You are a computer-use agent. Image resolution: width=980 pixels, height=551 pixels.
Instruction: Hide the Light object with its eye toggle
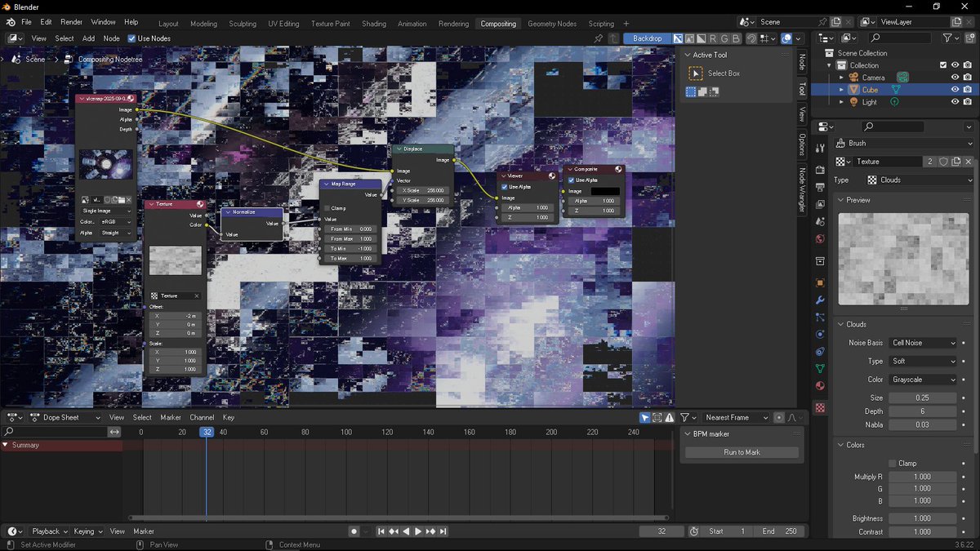click(x=954, y=101)
